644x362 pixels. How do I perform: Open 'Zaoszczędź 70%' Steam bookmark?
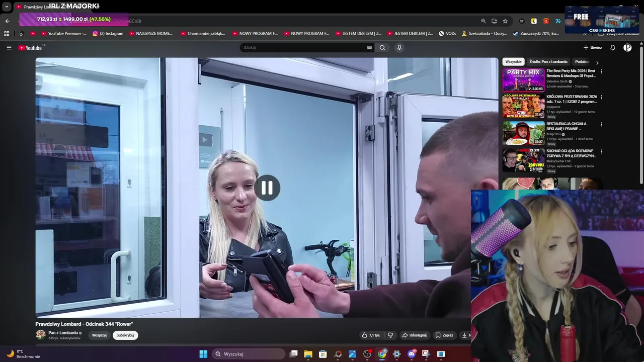pyautogui.click(x=536, y=34)
